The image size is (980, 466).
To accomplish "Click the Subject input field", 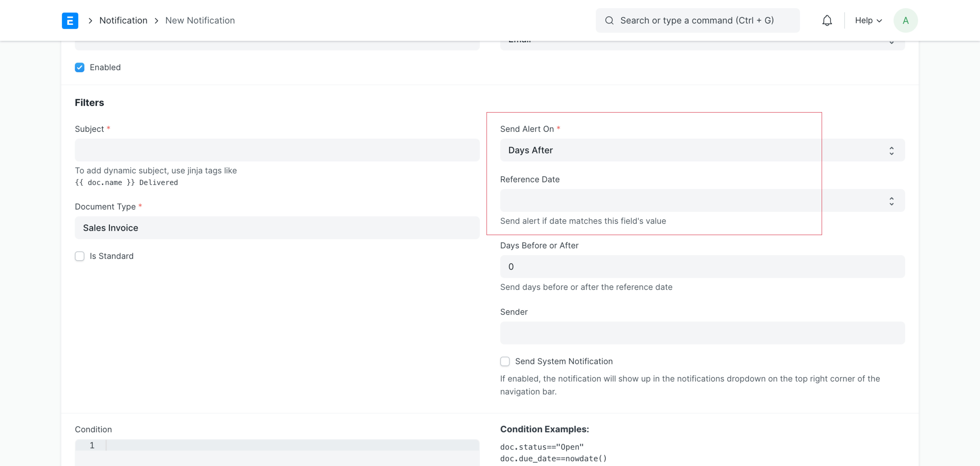I will coord(277,150).
